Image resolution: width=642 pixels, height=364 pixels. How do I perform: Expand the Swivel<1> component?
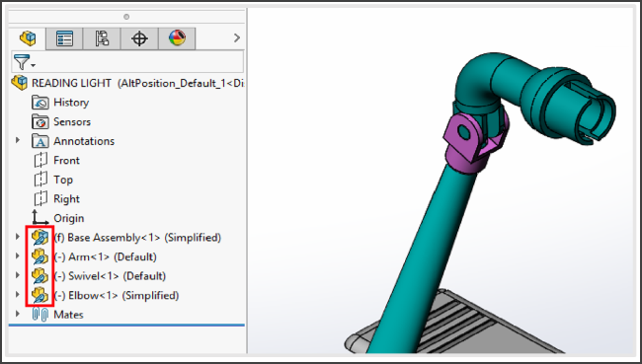pos(18,275)
